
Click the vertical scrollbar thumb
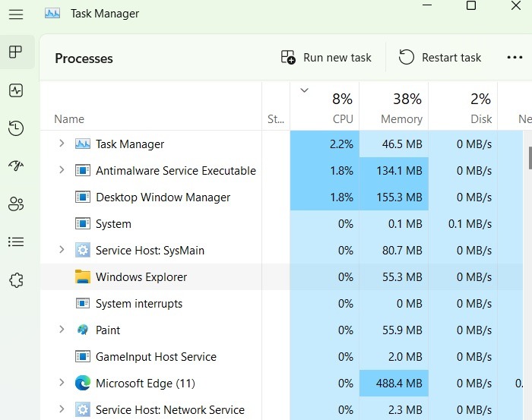click(x=530, y=157)
